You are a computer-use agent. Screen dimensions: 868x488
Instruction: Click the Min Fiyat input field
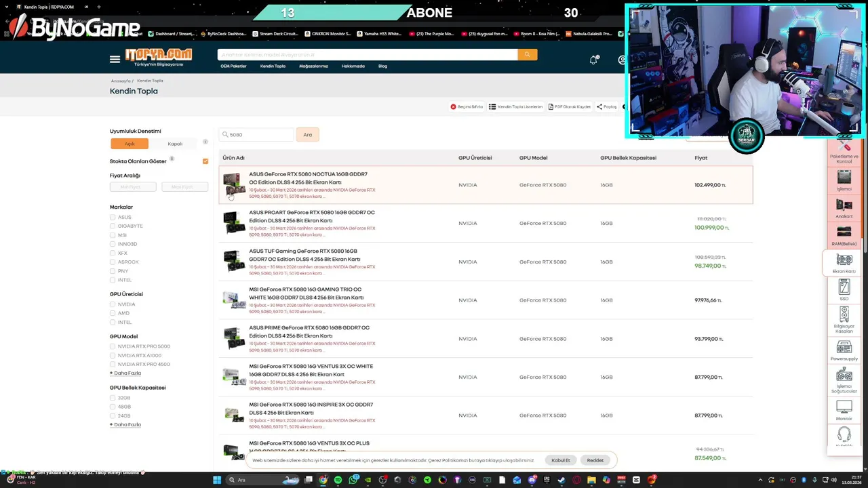pos(133,186)
